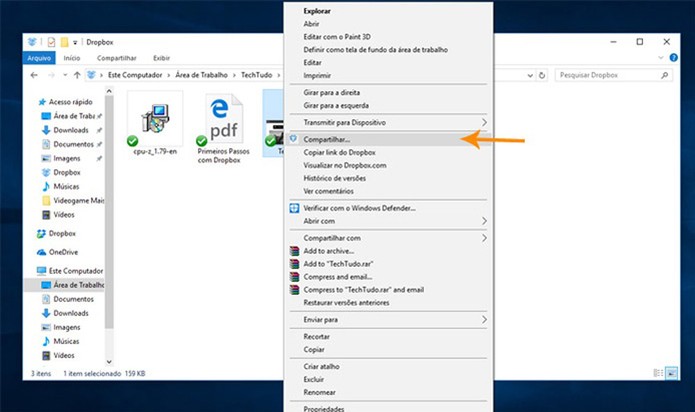Select pinned Downloads under Acesso rápido
The height and width of the screenshot is (412, 695).
(71, 130)
